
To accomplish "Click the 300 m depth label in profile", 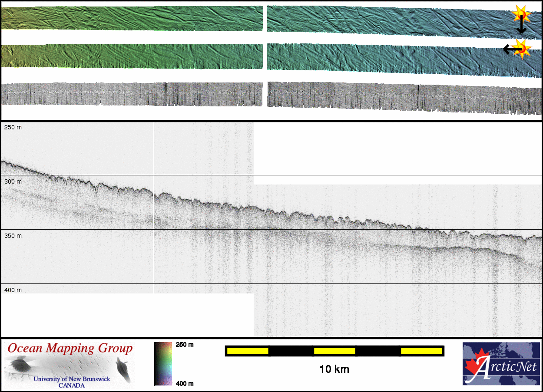I will [x=13, y=181].
